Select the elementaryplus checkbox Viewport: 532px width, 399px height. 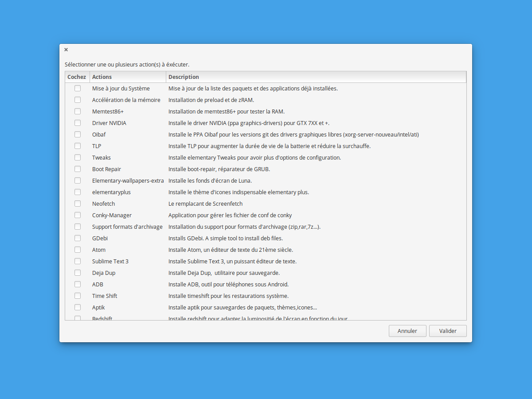[x=78, y=192]
